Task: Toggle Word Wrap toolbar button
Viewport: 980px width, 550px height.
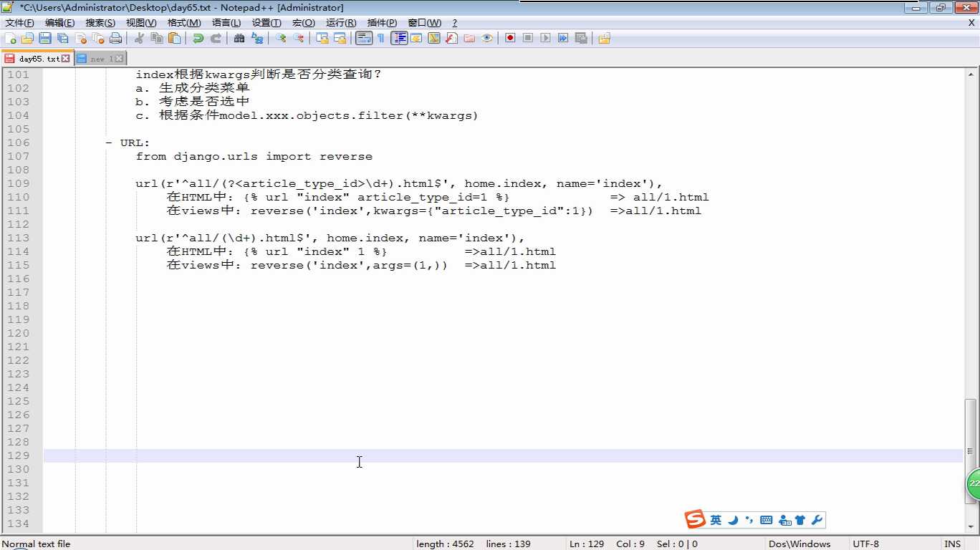Action: click(x=364, y=38)
